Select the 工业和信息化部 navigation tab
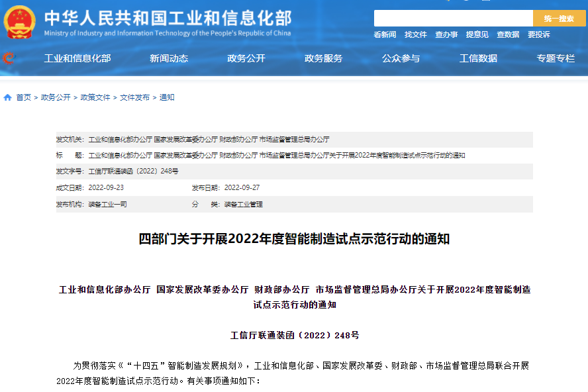 coord(79,58)
